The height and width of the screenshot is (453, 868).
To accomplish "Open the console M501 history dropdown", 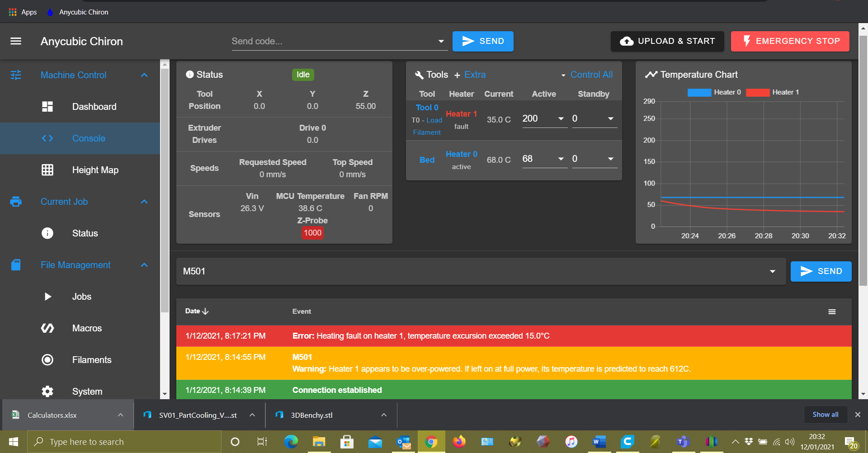I will (773, 271).
